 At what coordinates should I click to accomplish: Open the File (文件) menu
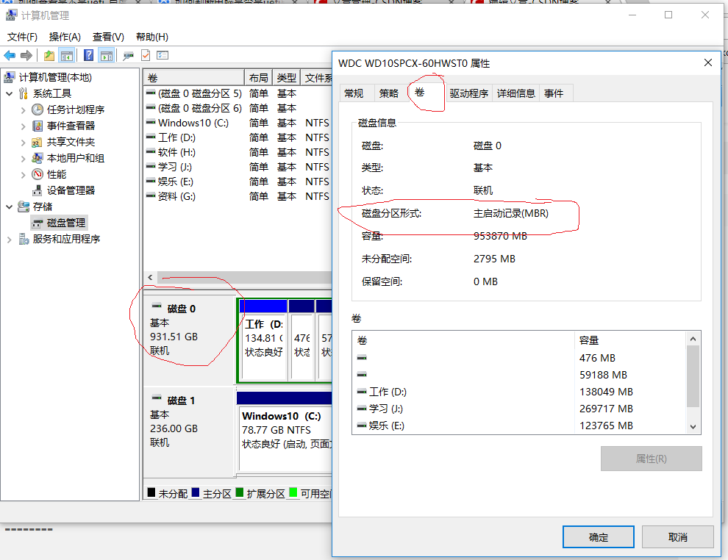[22, 37]
